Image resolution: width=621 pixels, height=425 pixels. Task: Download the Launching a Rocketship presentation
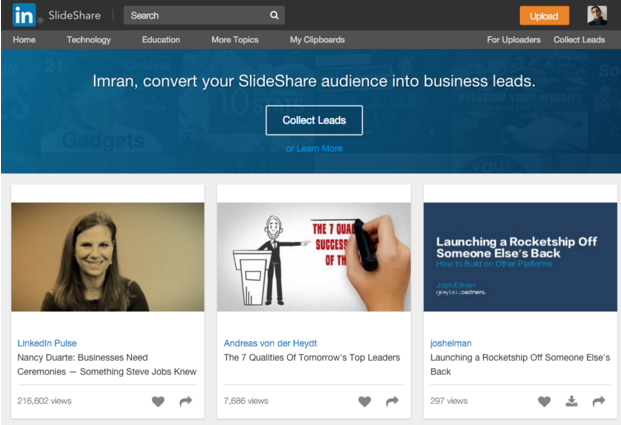click(571, 401)
